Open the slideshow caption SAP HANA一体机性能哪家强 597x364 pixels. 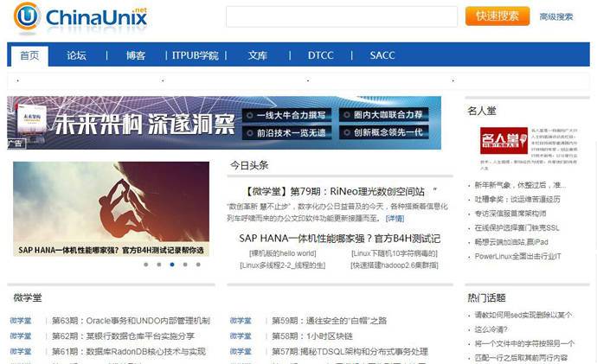point(111,250)
